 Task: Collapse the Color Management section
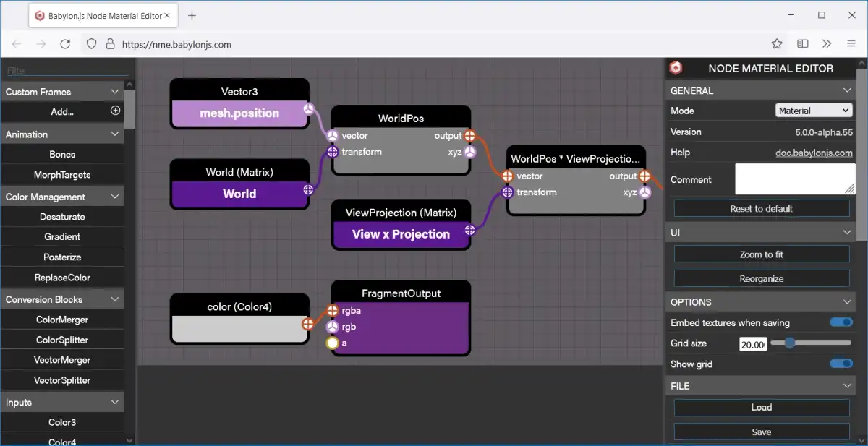[114, 197]
